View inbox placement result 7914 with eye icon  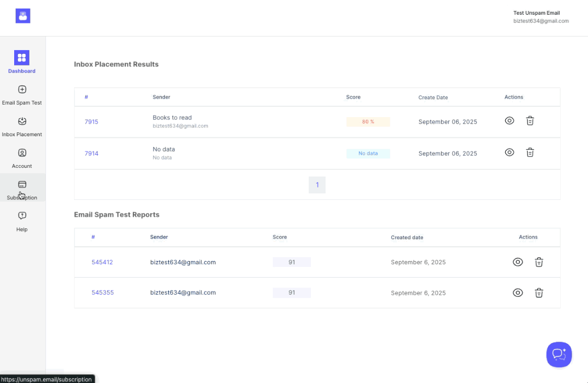[x=509, y=153]
